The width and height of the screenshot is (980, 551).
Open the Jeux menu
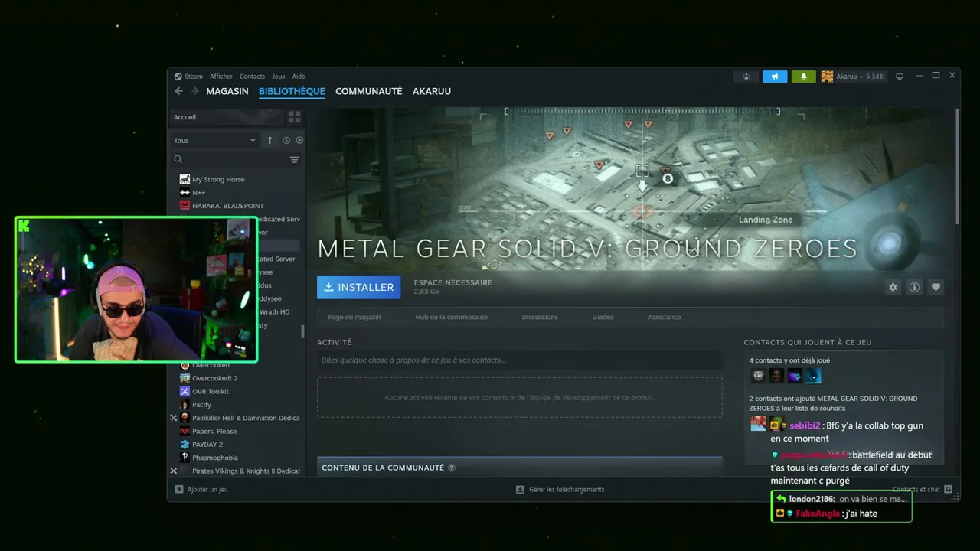(279, 77)
